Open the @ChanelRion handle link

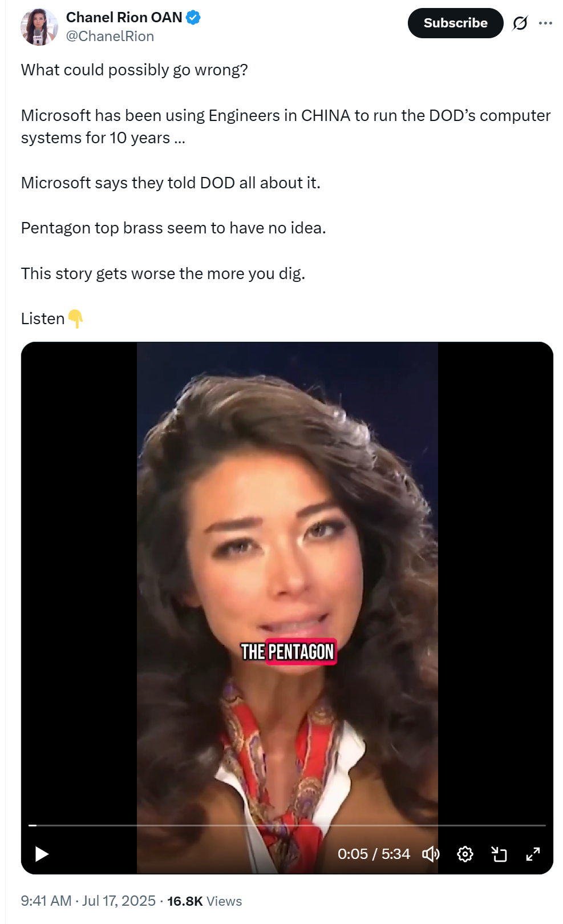(110, 36)
